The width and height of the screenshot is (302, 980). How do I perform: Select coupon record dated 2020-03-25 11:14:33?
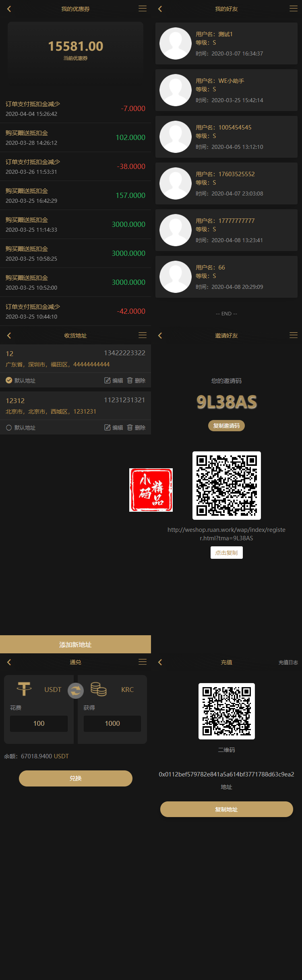tap(75, 224)
